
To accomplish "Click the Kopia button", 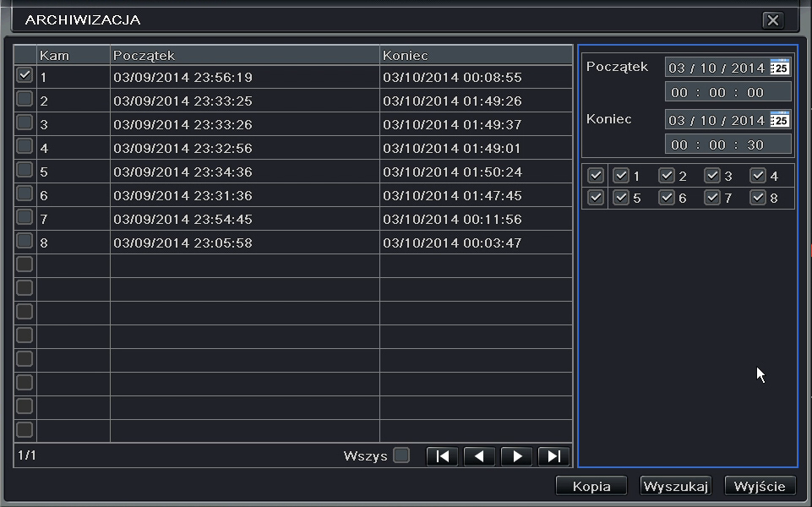I will tap(591, 486).
